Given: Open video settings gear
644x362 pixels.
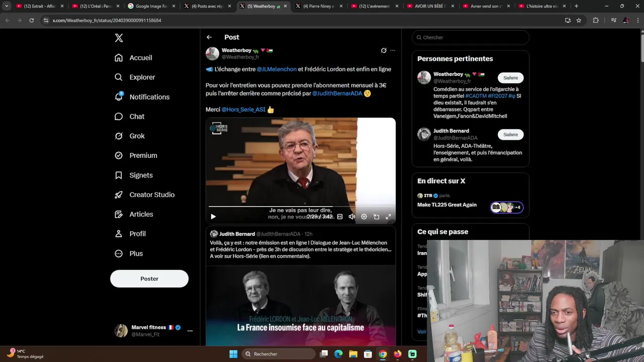Looking at the screenshot, I should 364,217.
